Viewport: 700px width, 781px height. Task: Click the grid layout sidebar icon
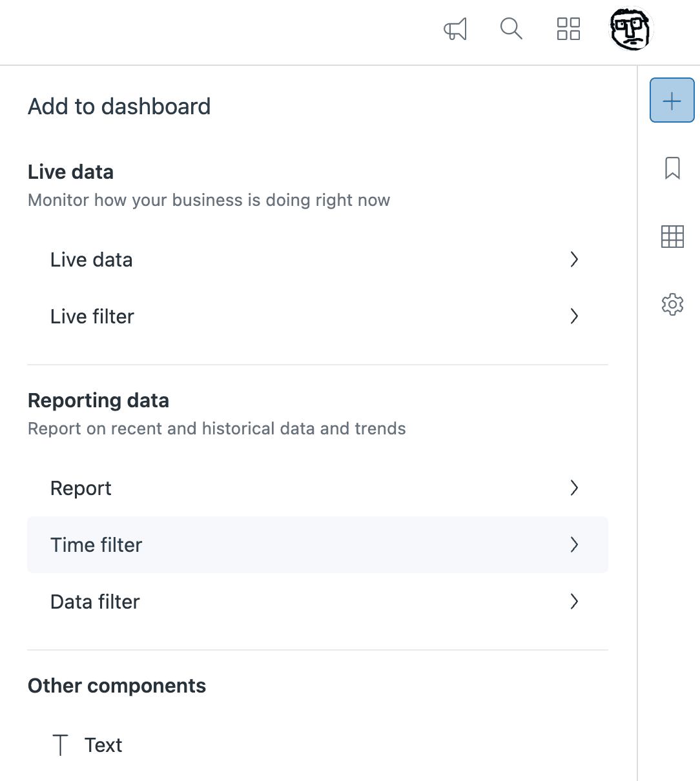click(x=672, y=237)
